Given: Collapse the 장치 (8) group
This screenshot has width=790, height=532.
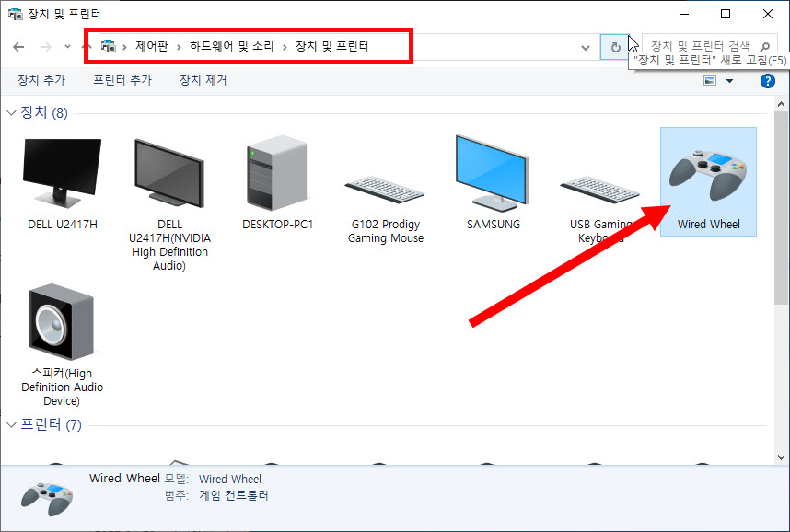Looking at the screenshot, I should point(11,113).
